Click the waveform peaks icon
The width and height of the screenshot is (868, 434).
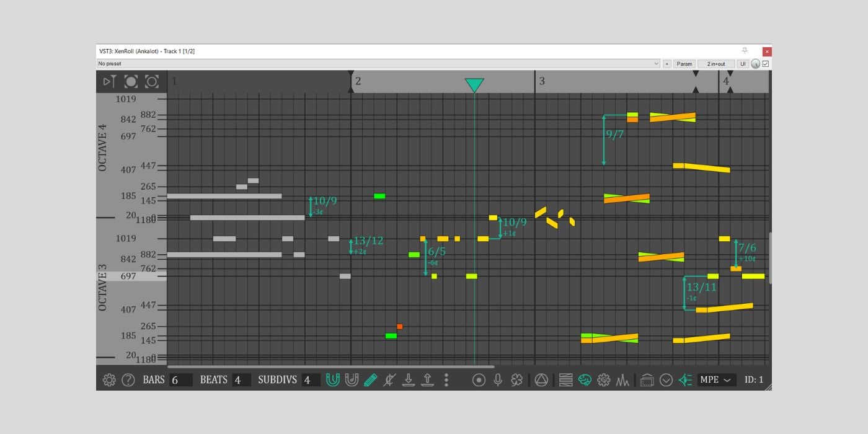point(622,380)
